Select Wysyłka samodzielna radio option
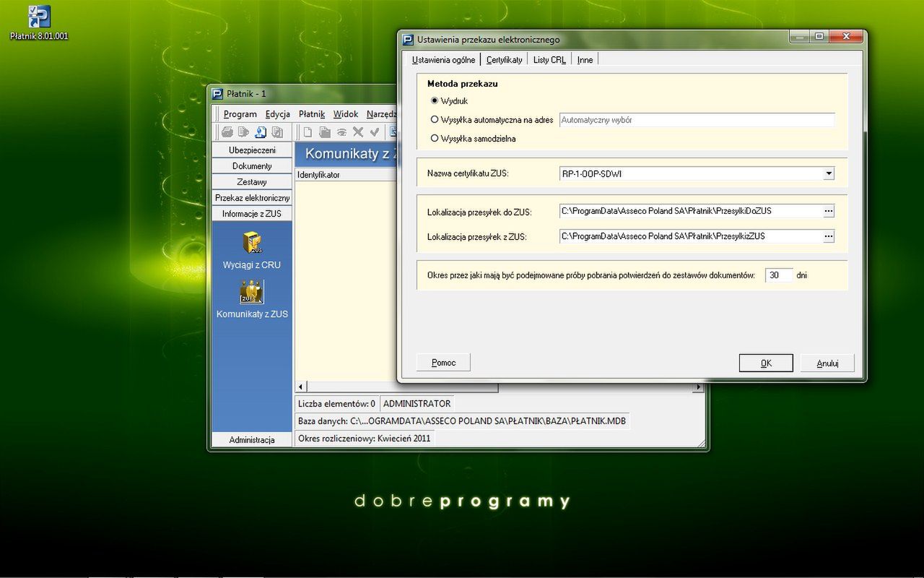 pos(435,139)
